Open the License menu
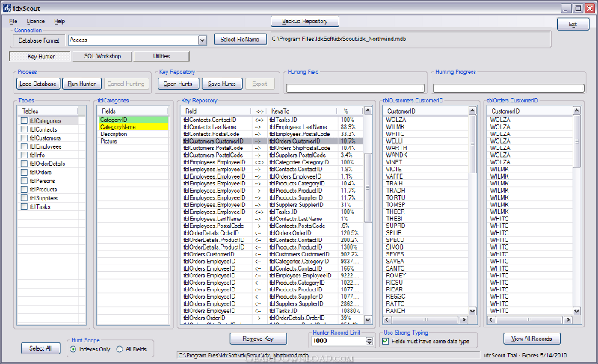Screen dimensions: 598x364 pos(35,22)
